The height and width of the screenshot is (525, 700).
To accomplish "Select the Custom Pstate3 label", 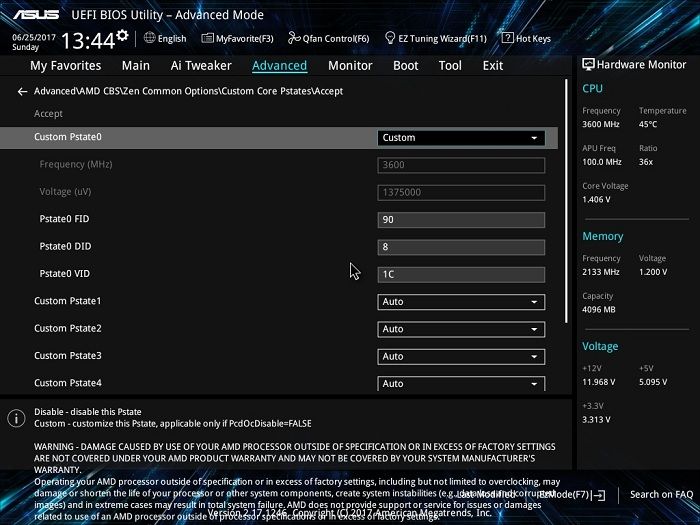I will [68, 356].
